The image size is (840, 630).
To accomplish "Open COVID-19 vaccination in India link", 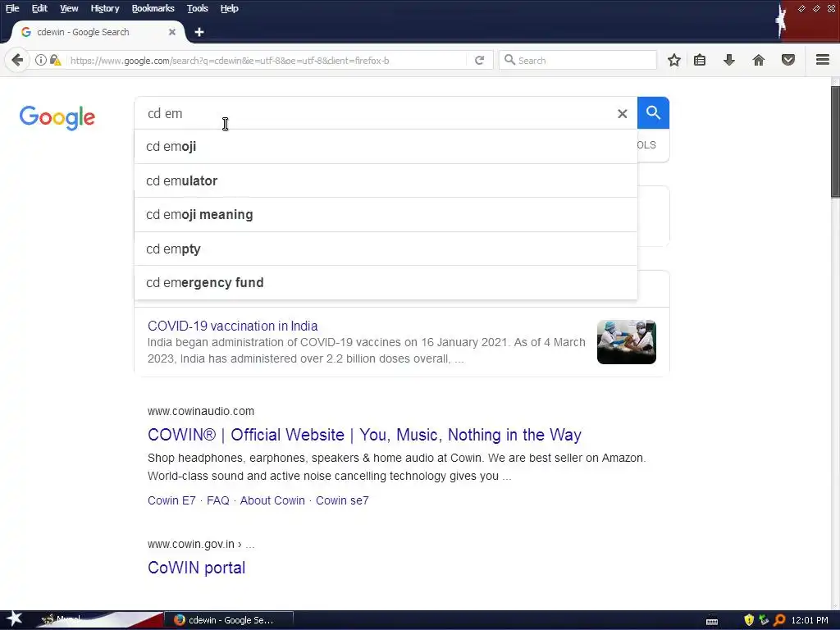I will [232, 326].
